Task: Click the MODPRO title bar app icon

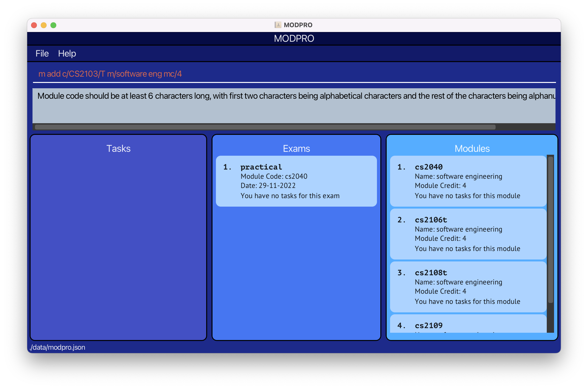Action: pyautogui.click(x=278, y=25)
